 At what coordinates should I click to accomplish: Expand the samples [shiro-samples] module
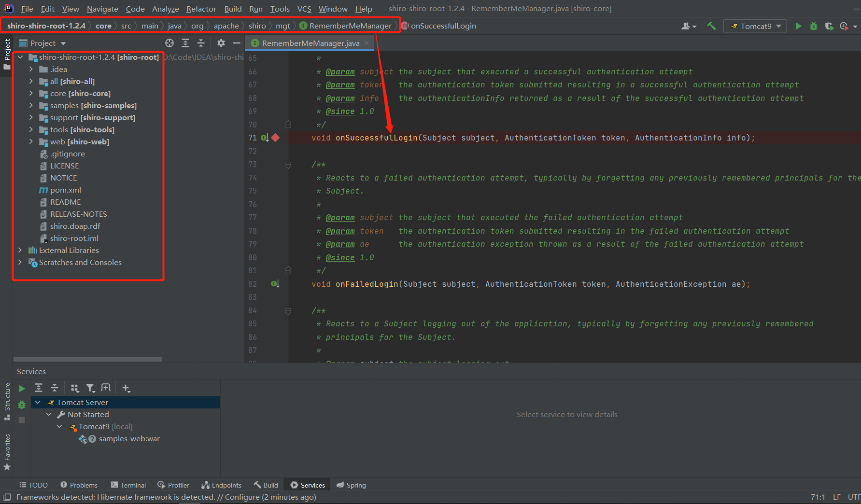(x=31, y=105)
